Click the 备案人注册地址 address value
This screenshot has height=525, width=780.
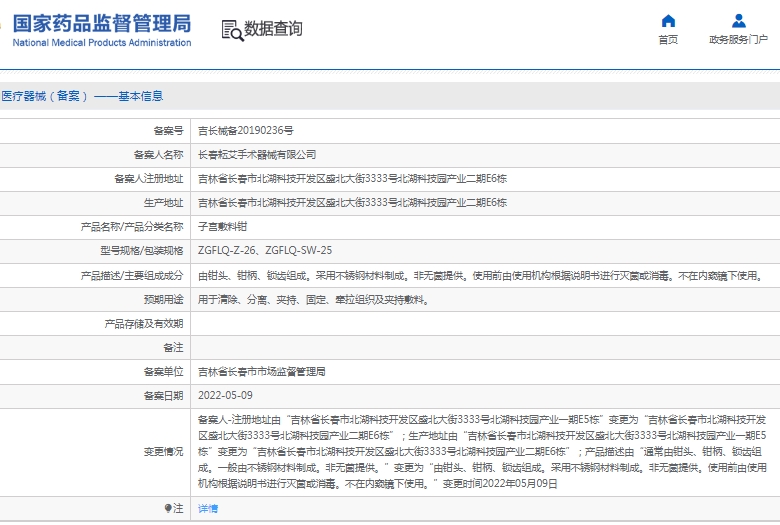352,179
